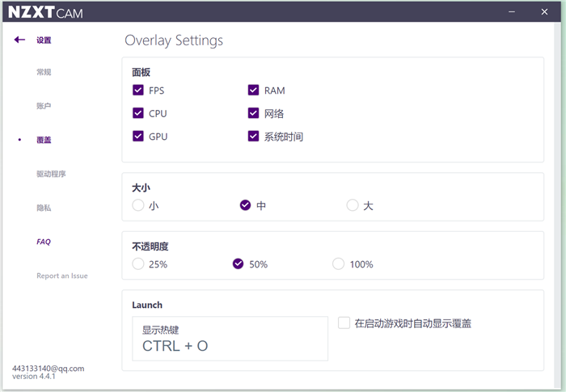Select the 大 size option
The image size is (566, 392).
(x=353, y=205)
